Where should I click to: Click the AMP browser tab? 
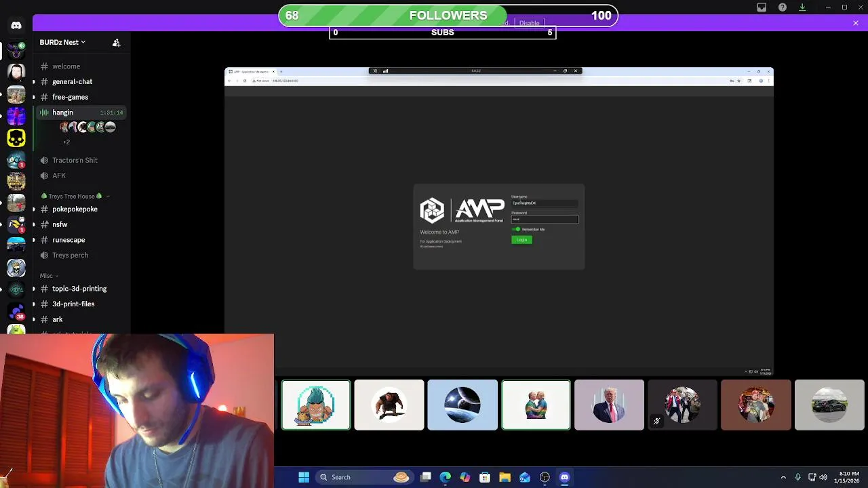[251, 71]
